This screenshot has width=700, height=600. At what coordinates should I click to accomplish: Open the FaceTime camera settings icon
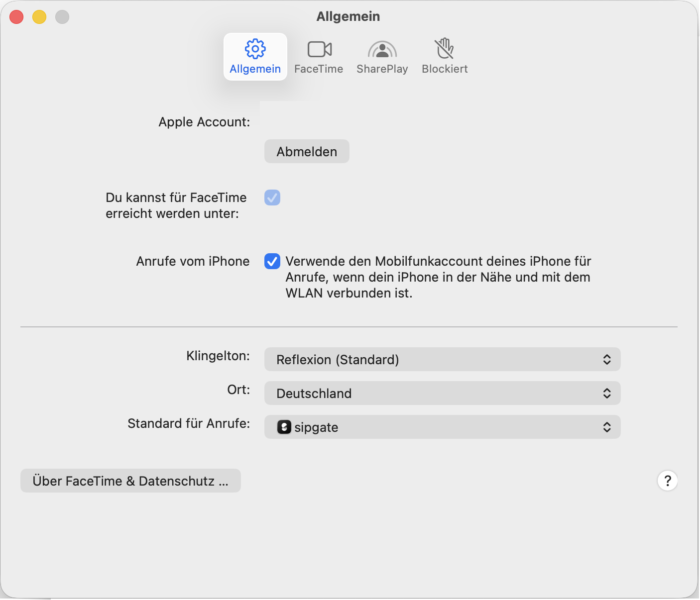click(319, 49)
